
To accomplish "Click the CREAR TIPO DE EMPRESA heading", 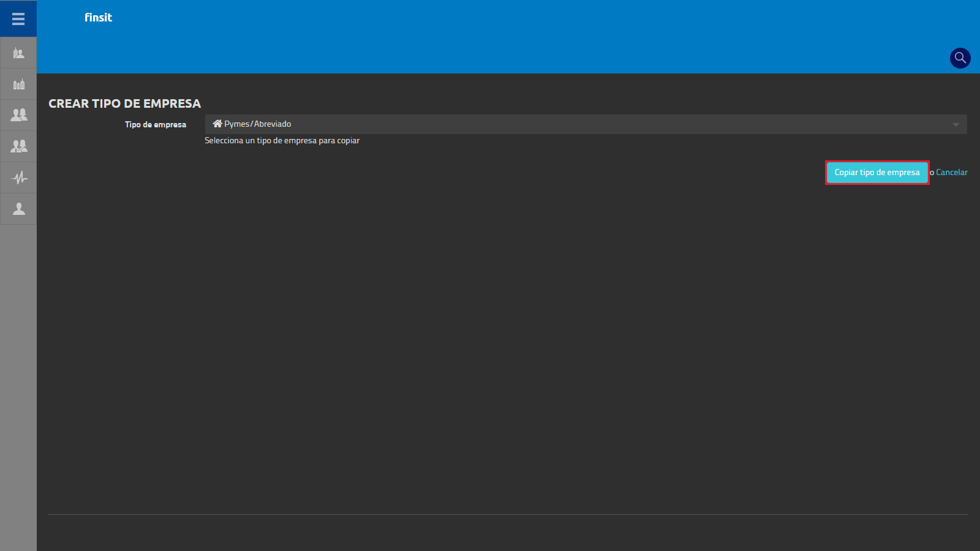I will pyautogui.click(x=125, y=103).
